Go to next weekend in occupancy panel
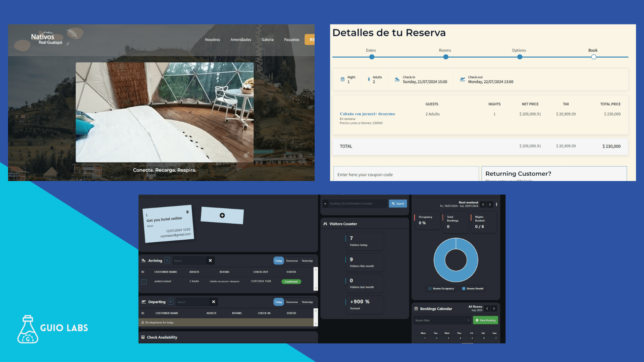The width and height of the screenshot is (644, 362). pos(490,204)
